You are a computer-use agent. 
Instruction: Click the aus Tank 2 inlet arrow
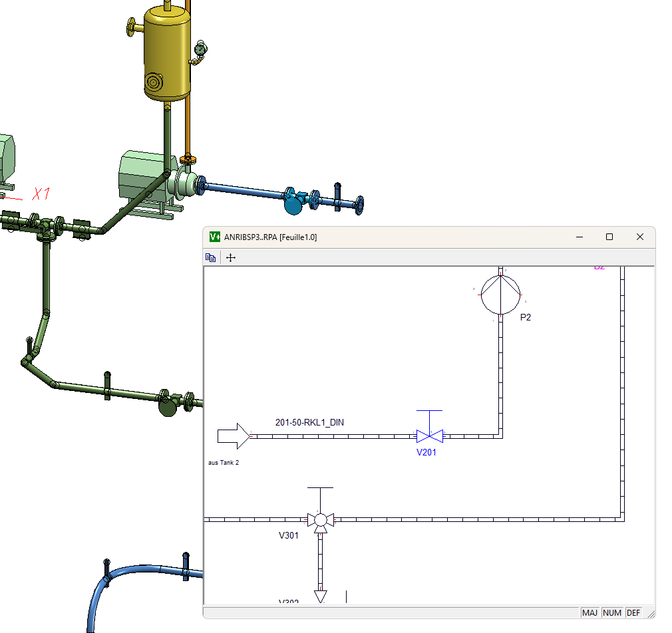(234, 436)
